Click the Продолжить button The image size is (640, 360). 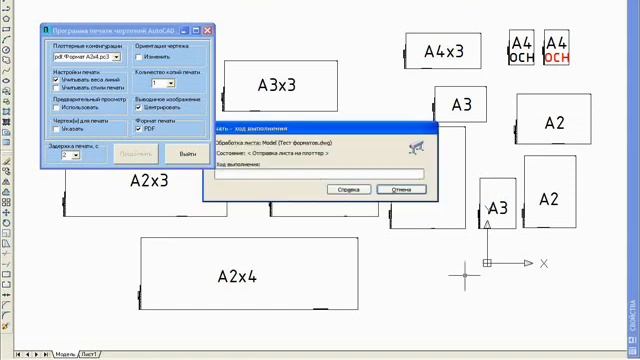[136, 154]
